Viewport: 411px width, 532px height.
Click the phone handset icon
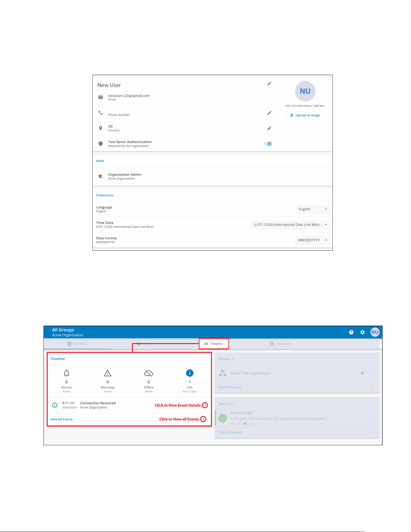[x=101, y=113]
